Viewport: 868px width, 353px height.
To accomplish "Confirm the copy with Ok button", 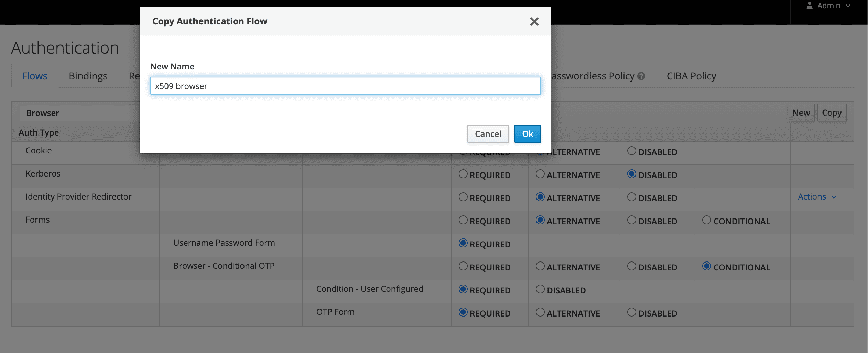I will point(527,134).
